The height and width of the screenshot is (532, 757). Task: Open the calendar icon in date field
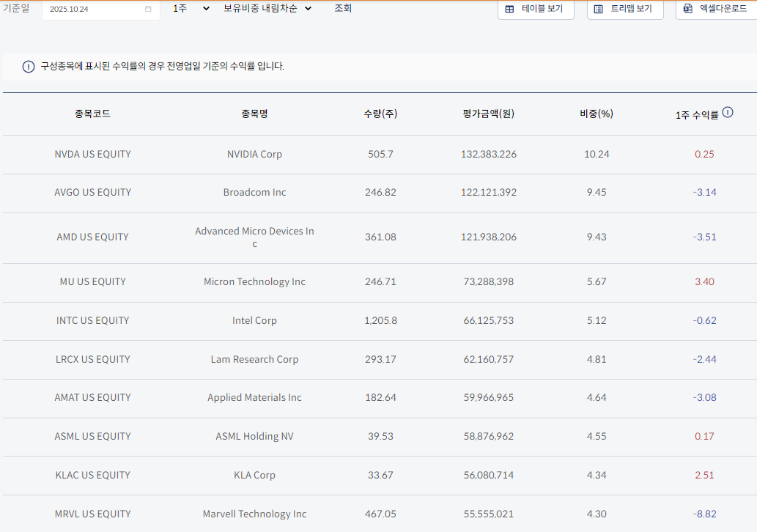click(x=148, y=10)
